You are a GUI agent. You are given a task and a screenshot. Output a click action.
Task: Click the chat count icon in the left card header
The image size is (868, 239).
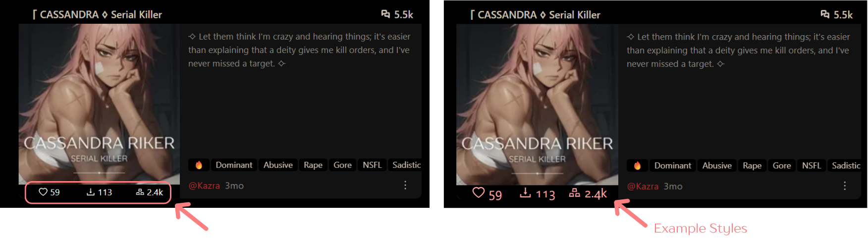coord(385,14)
